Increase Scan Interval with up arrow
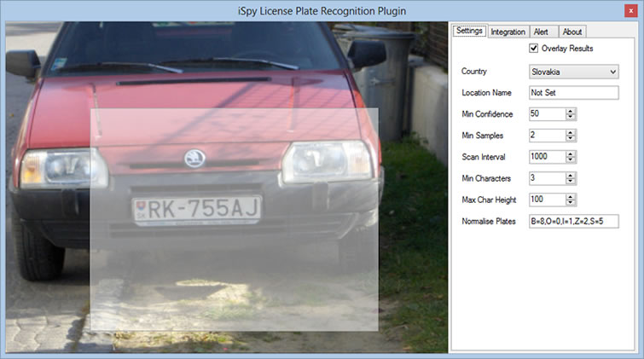Screen dimensions: 644x359 click(571, 153)
